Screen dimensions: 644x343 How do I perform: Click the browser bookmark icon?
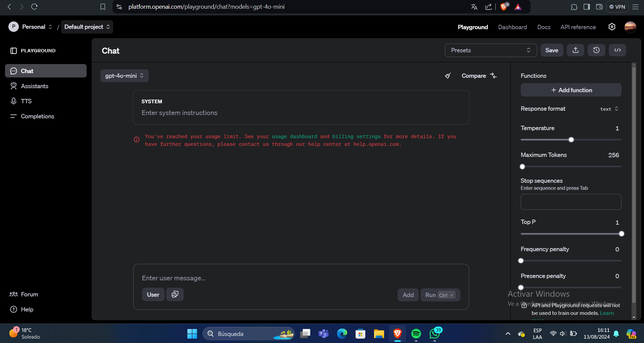103,7
